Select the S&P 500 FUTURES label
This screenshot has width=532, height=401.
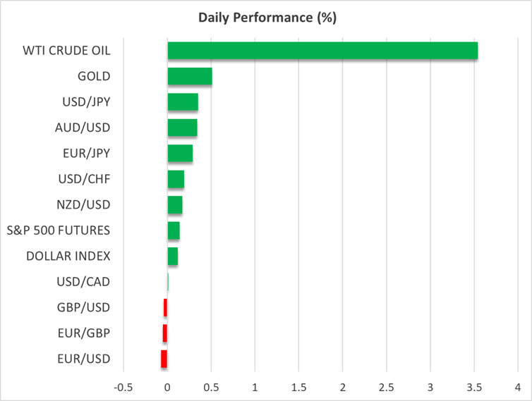(x=68, y=230)
